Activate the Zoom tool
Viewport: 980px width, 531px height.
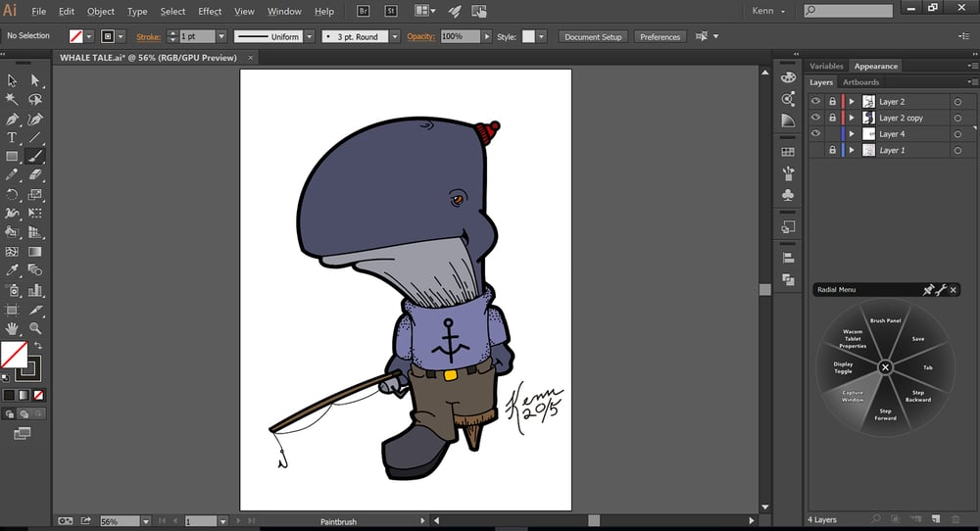(35, 328)
